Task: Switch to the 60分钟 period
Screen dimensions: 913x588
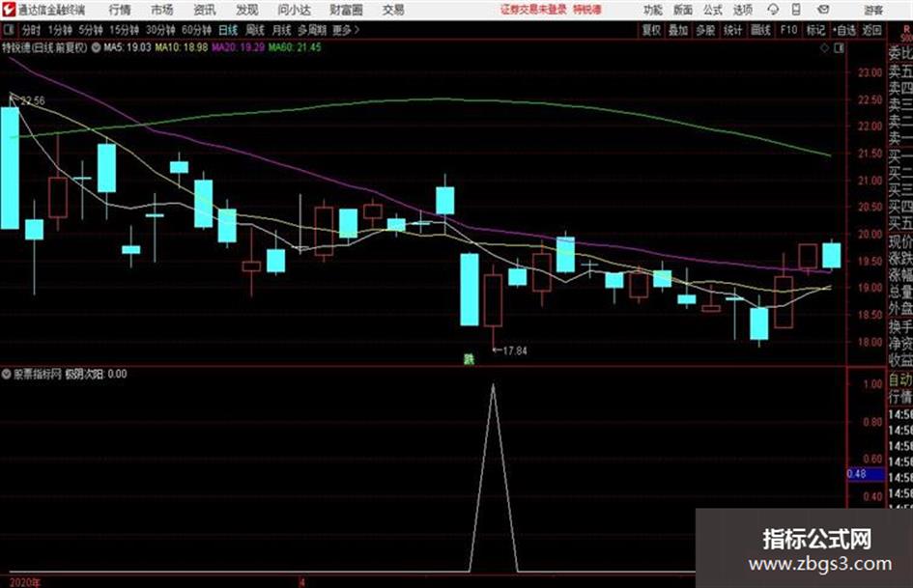Action: (x=196, y=30)
